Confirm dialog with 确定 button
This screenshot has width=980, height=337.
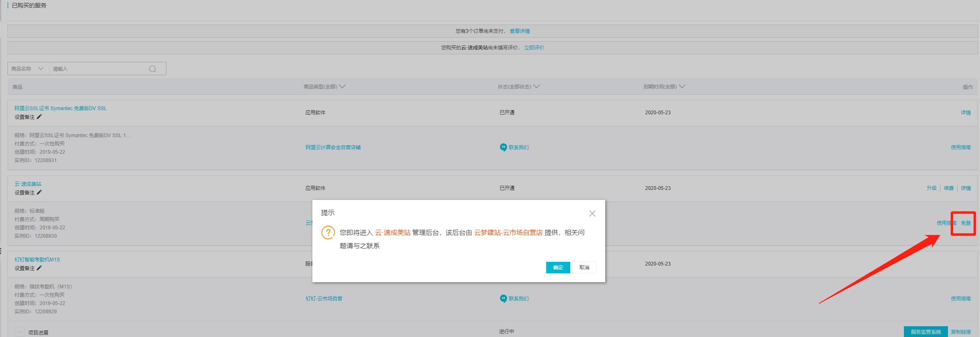coord(558,268)
